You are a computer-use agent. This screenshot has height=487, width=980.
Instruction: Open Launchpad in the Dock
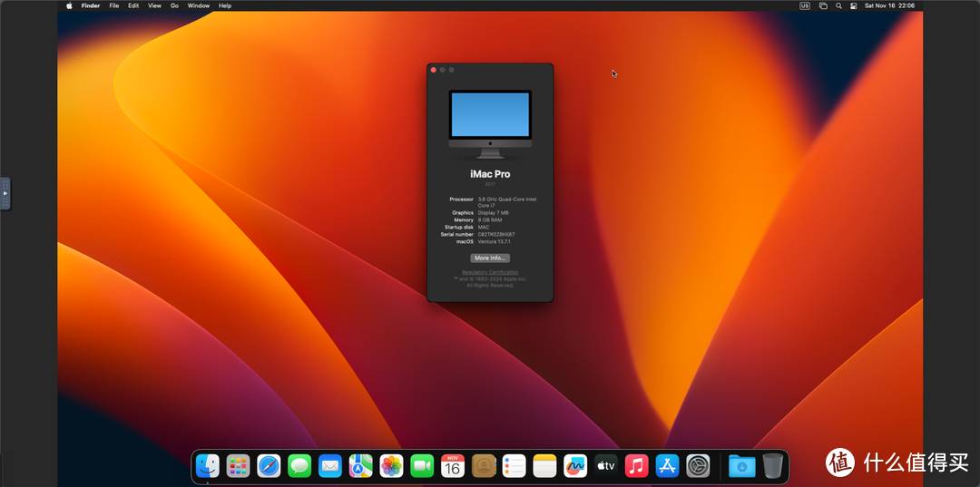tap(238, 466)
